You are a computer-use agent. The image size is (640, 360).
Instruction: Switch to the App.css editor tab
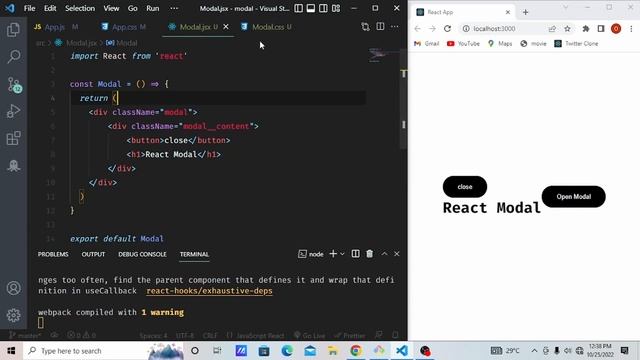[x=124, y=27]
